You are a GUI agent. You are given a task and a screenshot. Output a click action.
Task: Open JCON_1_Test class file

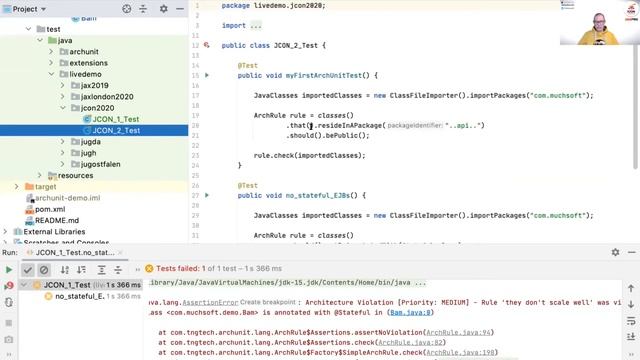point(116,119)
